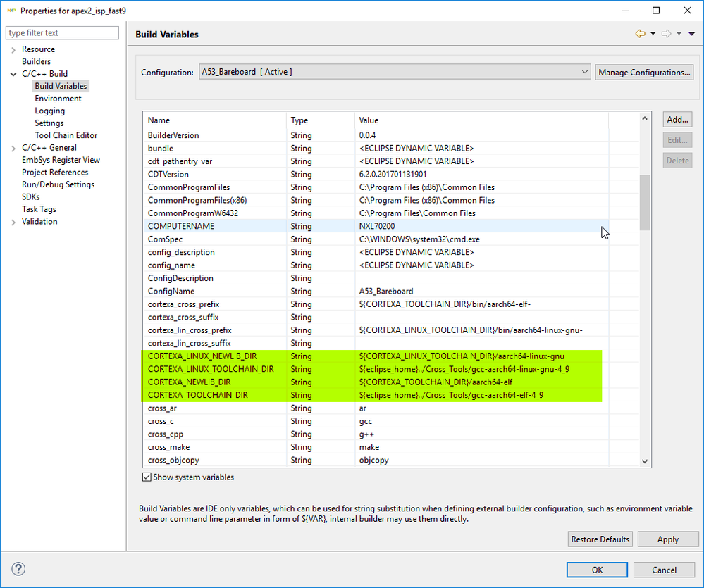Open the help question mark icon
Screen dimensions: 704x588
click(x=18, y=569)
